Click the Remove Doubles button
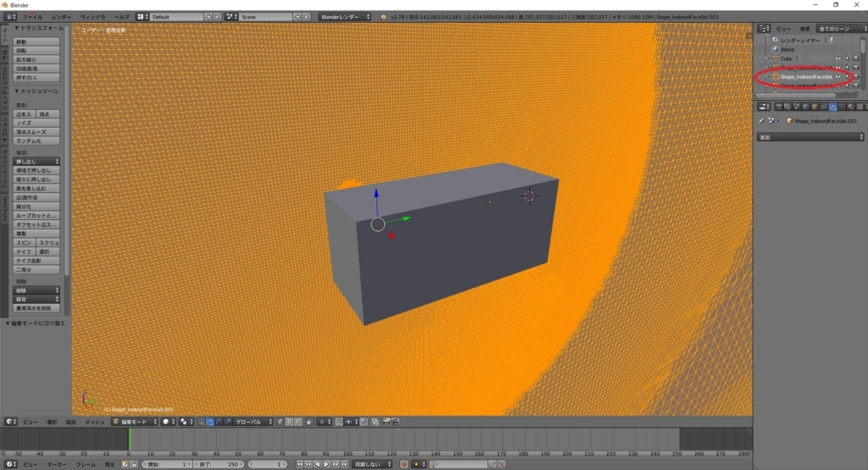The width and height of the screenshot is (868, 470). pos(36,308)
